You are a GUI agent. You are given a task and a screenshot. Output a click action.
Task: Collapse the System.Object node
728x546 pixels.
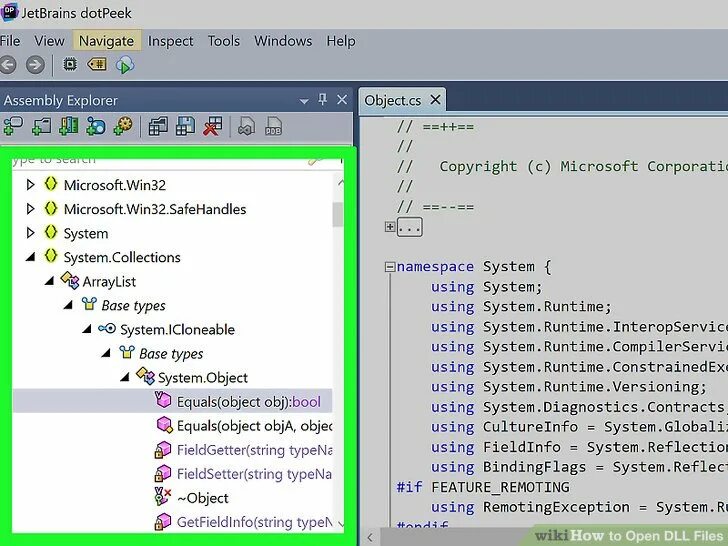pos(124,377)
